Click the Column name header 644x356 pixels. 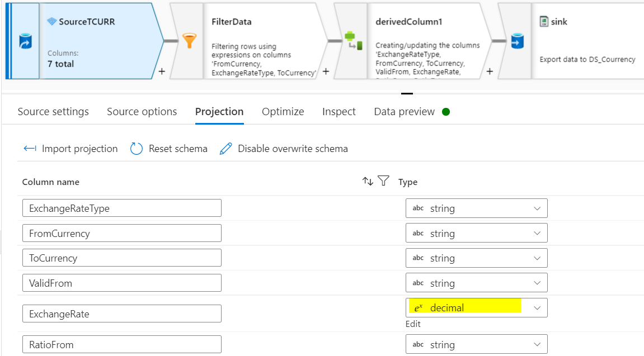[50, 182]
